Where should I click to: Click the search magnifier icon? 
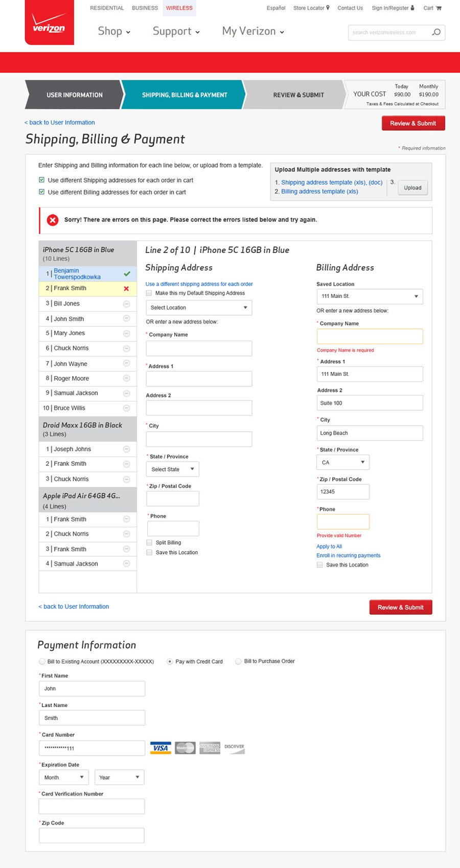click(x=436, y=32)
